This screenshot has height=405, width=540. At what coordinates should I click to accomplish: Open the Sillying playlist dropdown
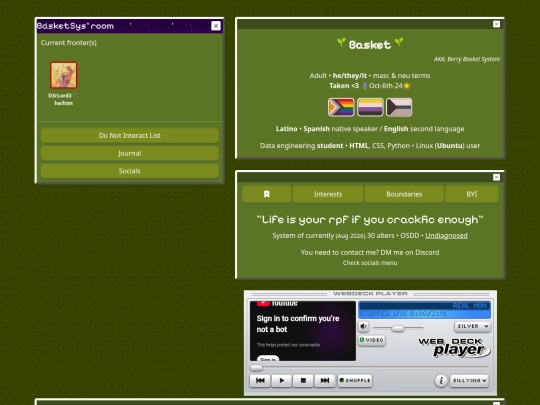coord(469,381)
